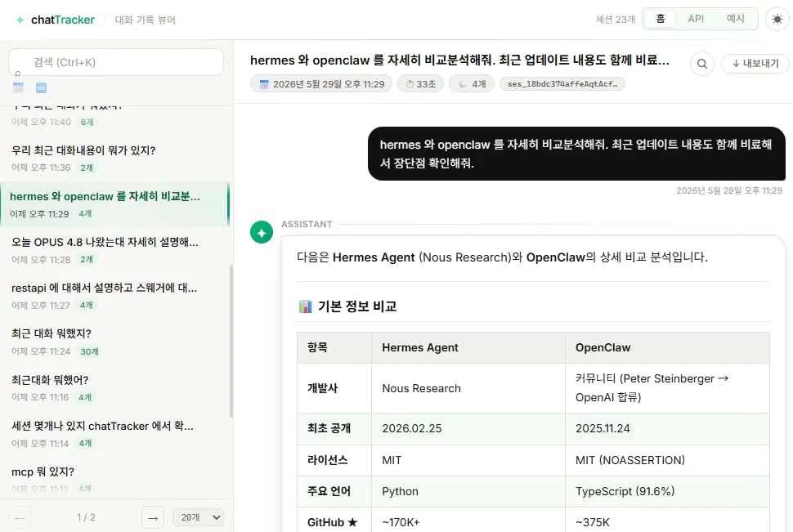This screenshot has height=532, width=793.
Task: Switch to the API tab
Action: click(x=696, y=19)
